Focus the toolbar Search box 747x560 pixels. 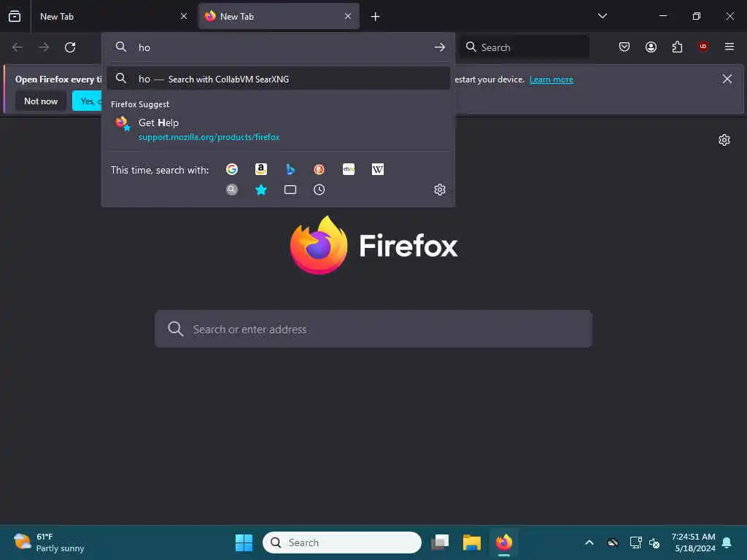tap(524, 47)
